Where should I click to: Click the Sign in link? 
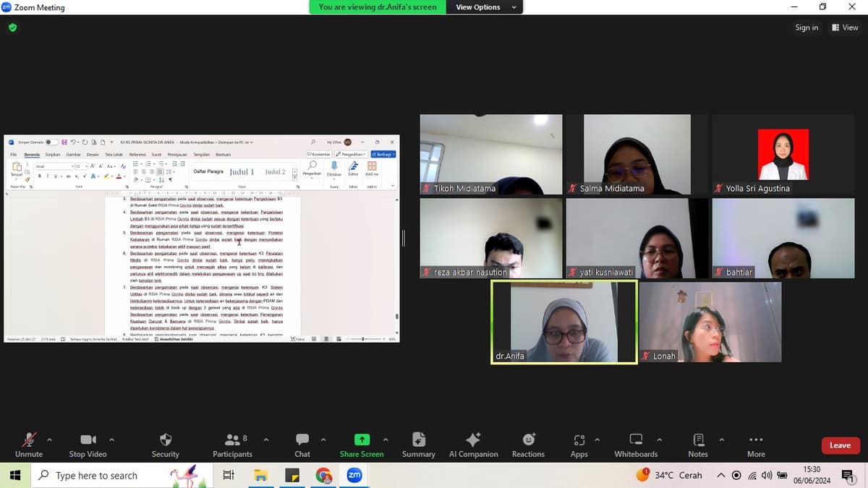(807, 27)
